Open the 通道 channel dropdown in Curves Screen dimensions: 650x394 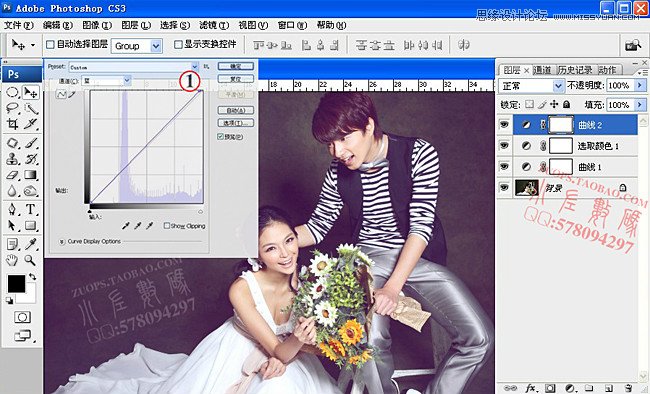coord(127,80)
